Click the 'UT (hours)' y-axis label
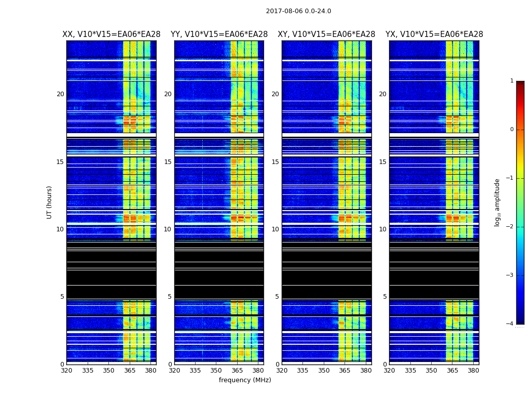 [x=50, y=202]
